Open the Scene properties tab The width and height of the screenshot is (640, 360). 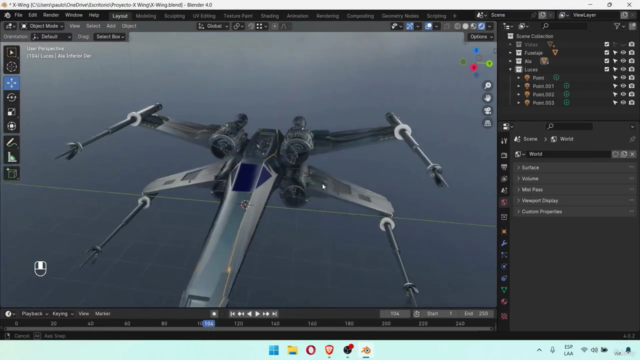(x=504, y=191)
